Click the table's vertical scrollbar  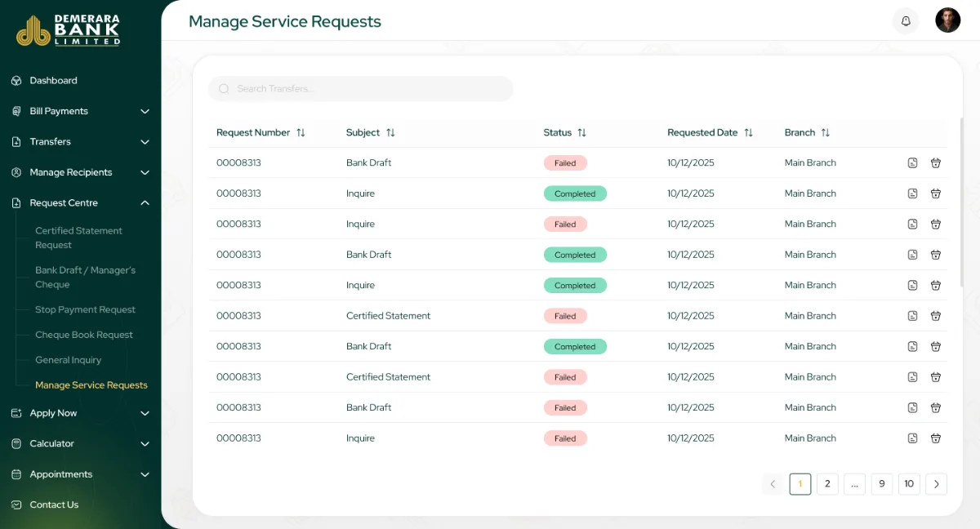[961, 202]
